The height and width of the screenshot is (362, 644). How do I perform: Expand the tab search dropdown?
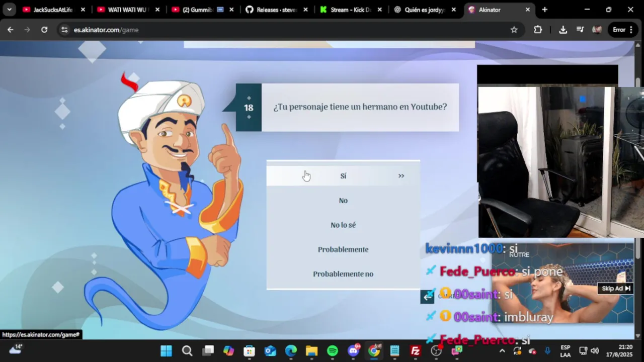pos(9,10)
